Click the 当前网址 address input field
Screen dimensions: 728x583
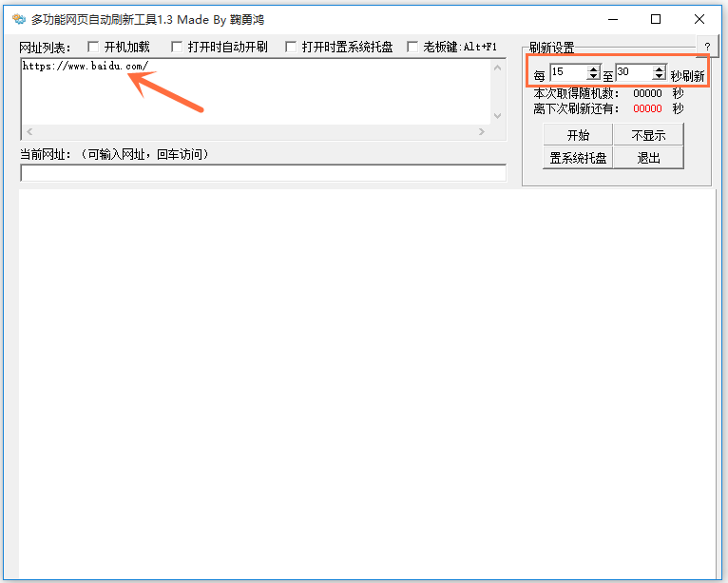click(263, 173)
